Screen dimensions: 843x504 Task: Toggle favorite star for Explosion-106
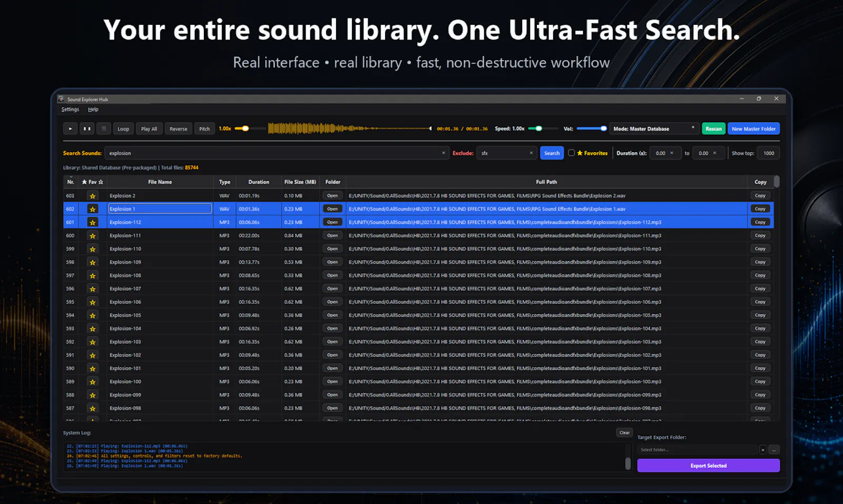click(93, 302)
